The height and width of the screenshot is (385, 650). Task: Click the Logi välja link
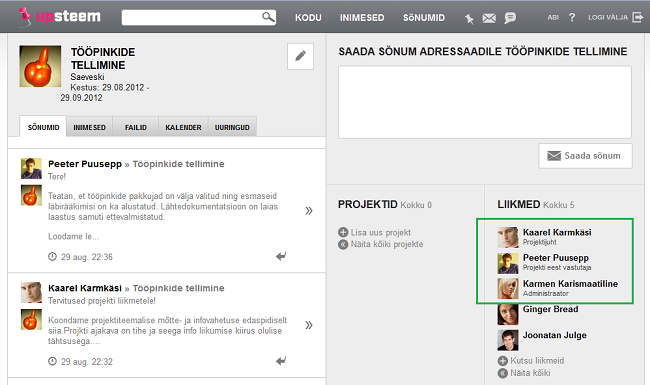tap(608, 17)
